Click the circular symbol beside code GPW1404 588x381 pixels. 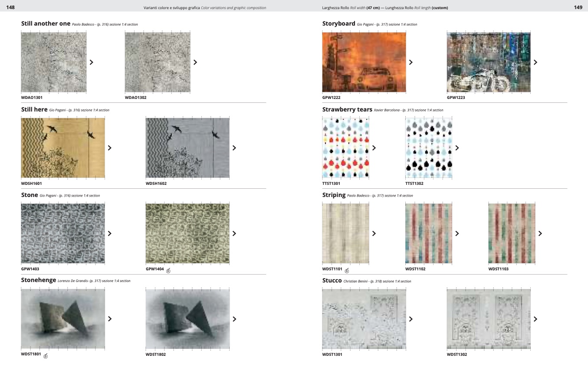click(x=168, y=271)
